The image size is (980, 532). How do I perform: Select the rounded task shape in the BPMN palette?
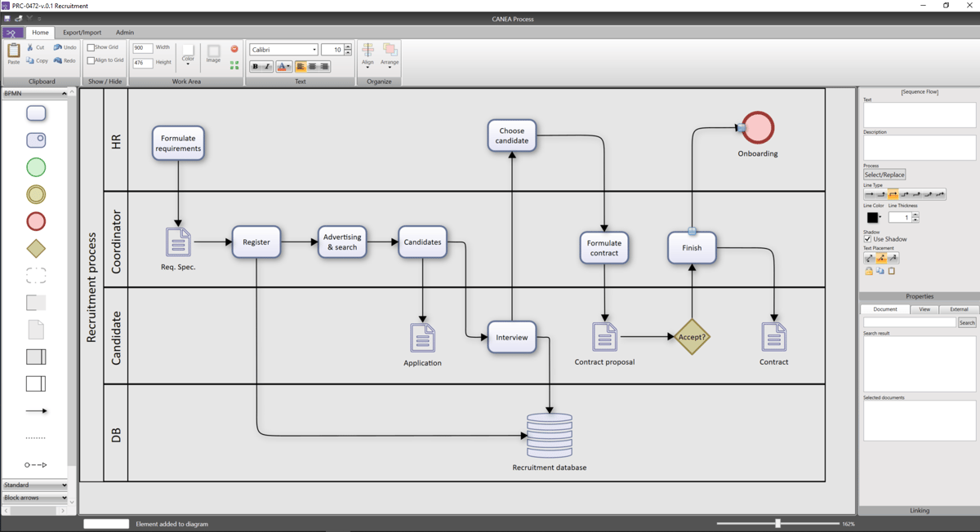click(x=35, y=113)
